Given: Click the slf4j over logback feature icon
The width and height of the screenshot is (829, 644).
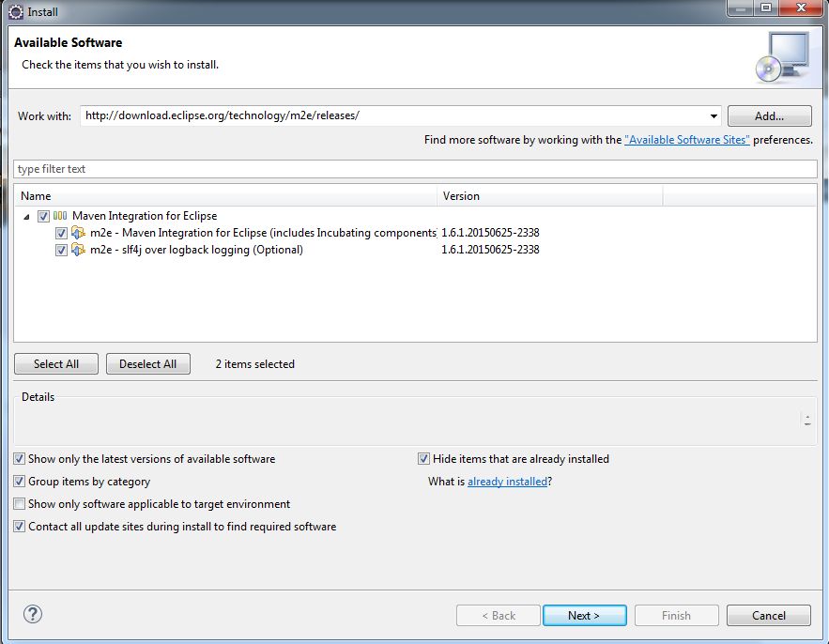Looking at the screenshot, I should tap(78, 250).
